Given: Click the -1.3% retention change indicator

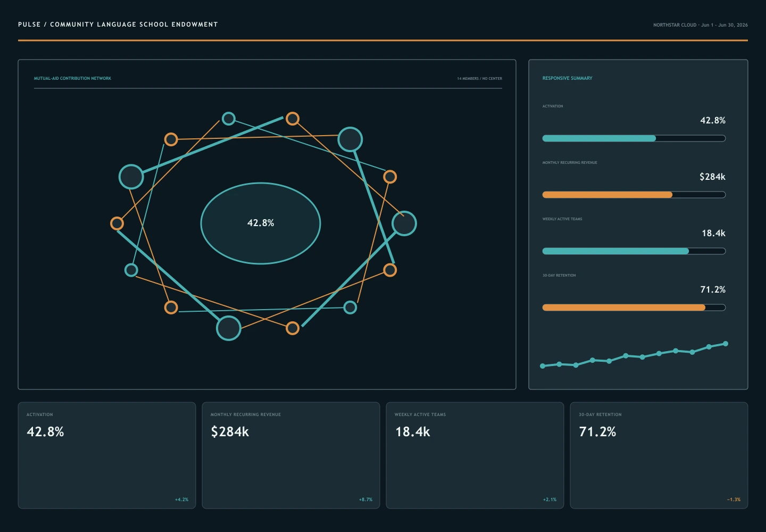Looking at the screenshot, I should tap(734, 500).
